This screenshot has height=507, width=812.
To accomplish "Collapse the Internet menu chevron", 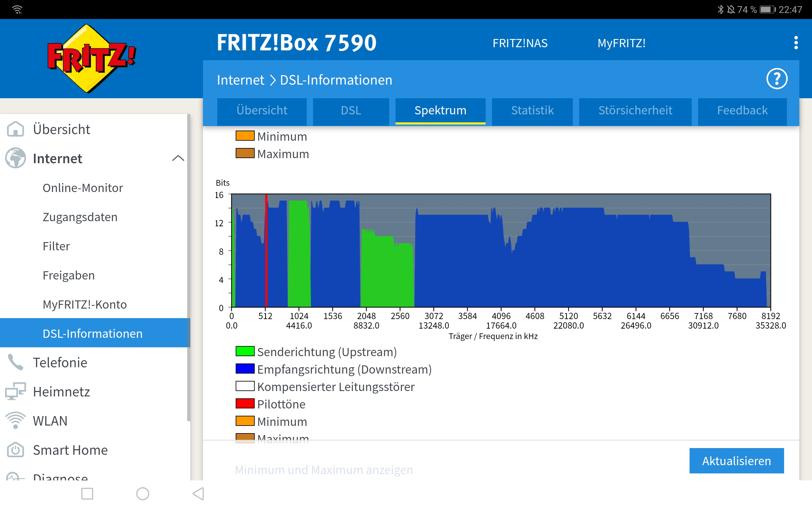I will click(178, 158).
